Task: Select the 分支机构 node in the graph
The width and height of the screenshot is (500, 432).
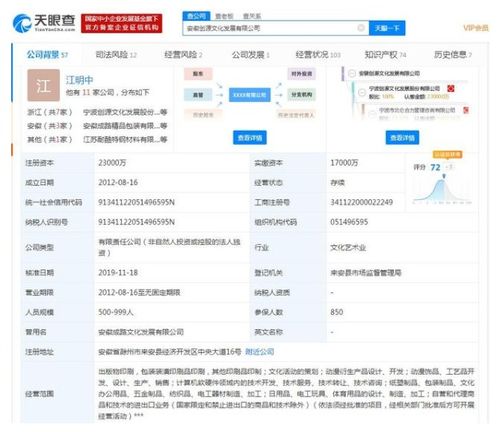Action: [x=302, y=95]
